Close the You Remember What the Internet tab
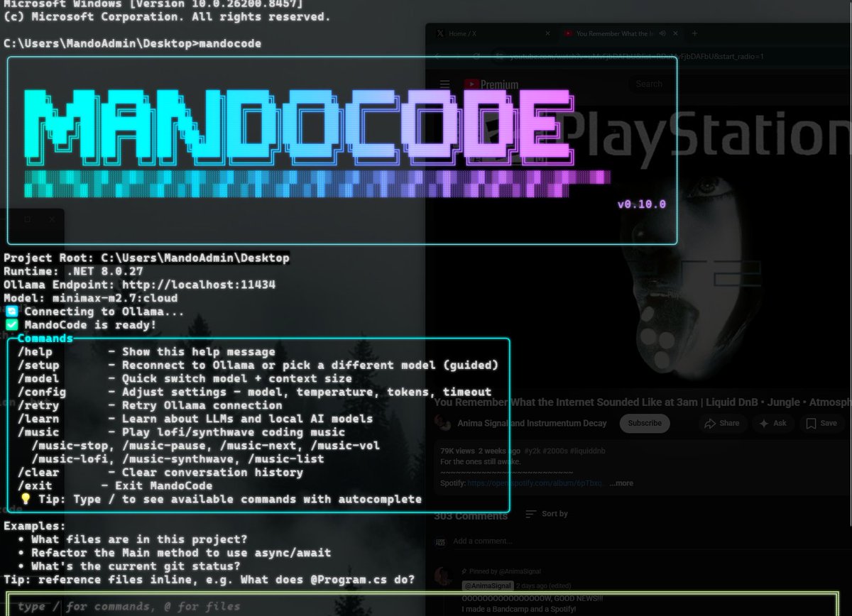This screenshot has height=616, width=852. pos(677,33)
